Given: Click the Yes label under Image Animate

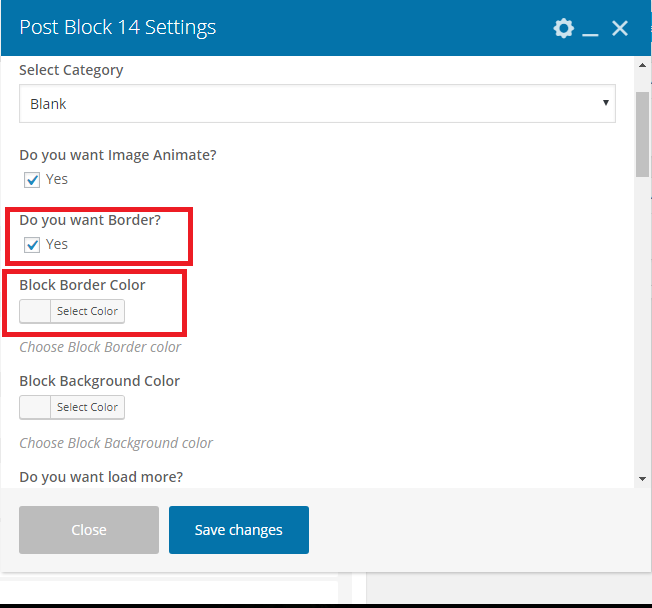Looking at the screenshot, I should click(57, 180).
